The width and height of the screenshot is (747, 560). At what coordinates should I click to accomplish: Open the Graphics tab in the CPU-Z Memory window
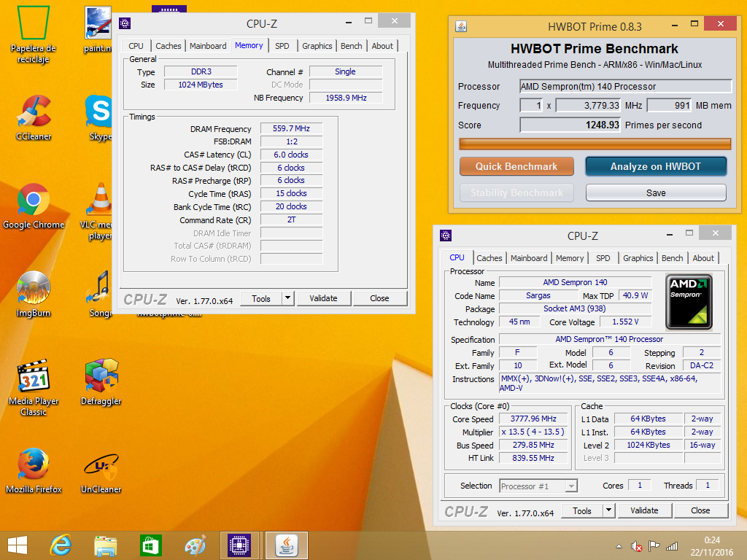pyautogui.click(x=317, y=46)
